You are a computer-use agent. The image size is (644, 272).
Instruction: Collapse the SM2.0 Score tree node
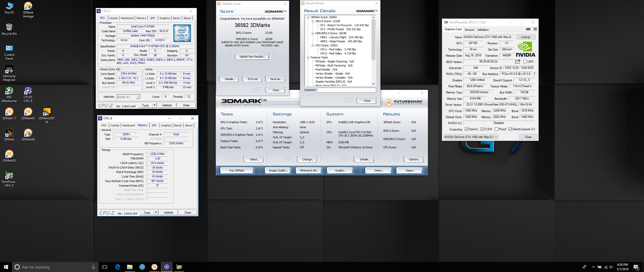point(313,21)
